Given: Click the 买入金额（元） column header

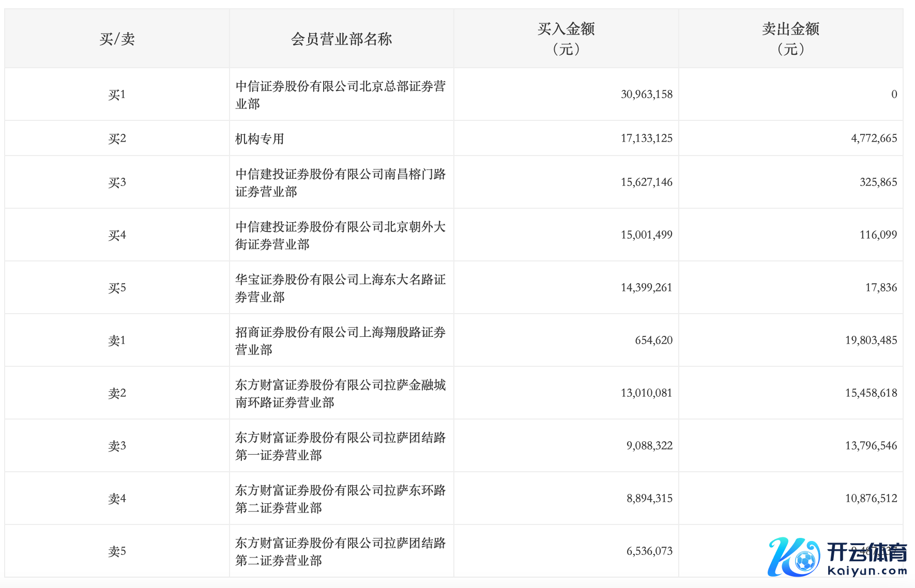Looking at the screenshot, I should [x=566, y=39].
